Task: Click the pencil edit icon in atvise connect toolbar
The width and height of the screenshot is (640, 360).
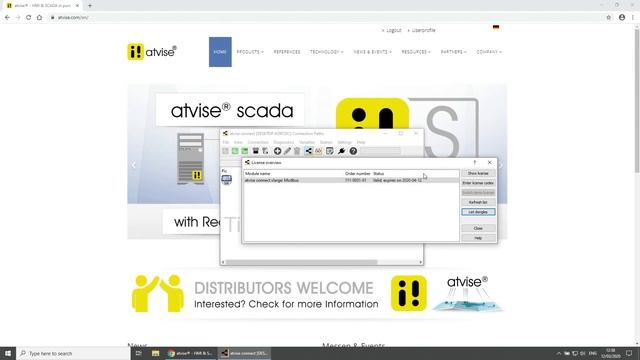Action: (x=287, y=151)
